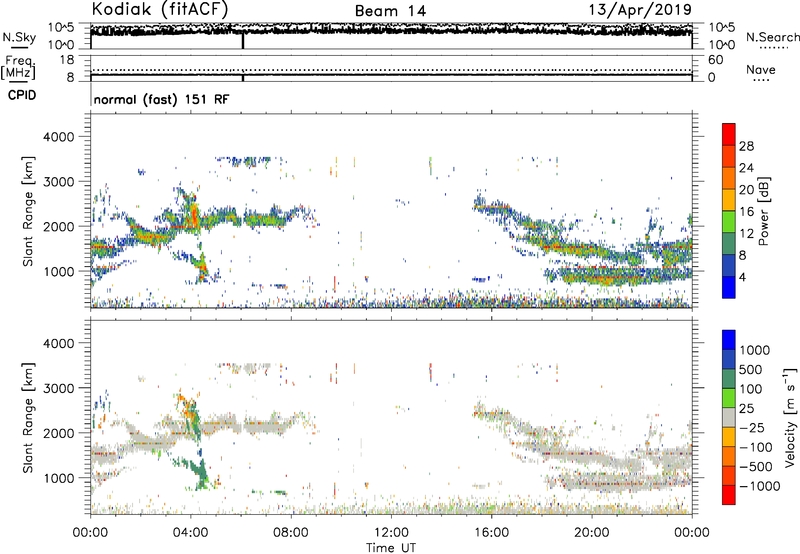The image size is (800, 554).
Task: Click the "Time UT" axis title
Action: tap(391, 548)
